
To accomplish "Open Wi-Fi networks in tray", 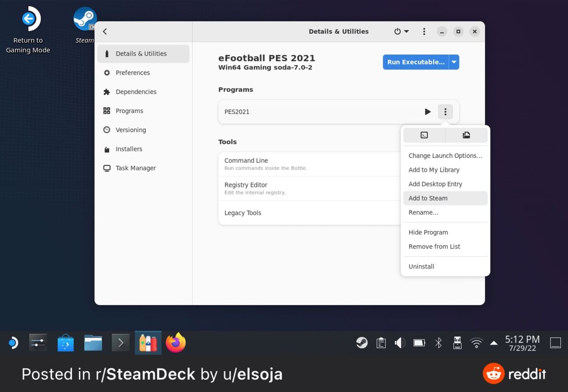I will point(476,343).
